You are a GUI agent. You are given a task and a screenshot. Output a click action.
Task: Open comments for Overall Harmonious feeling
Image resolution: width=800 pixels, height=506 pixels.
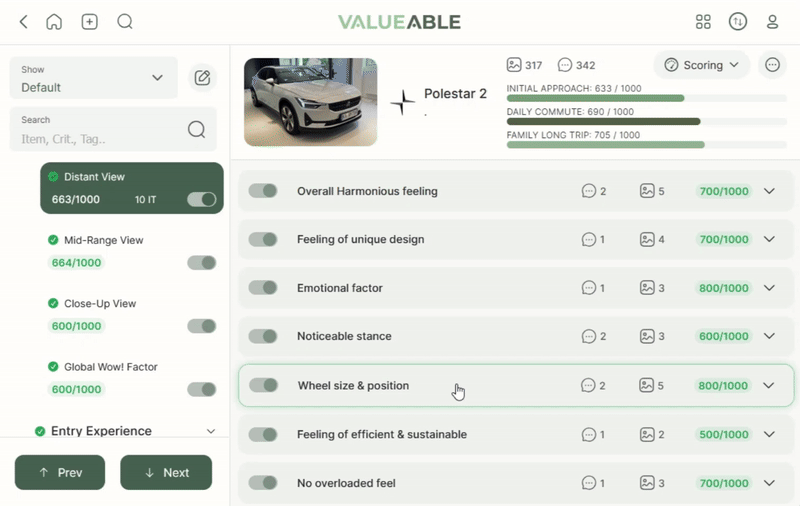[589, 191]
